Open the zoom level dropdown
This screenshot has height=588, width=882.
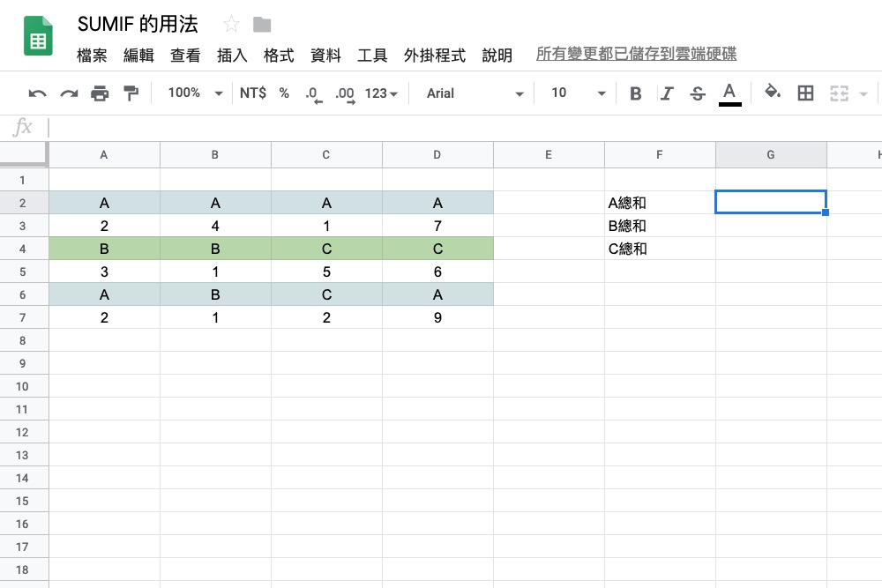(192, 93)
